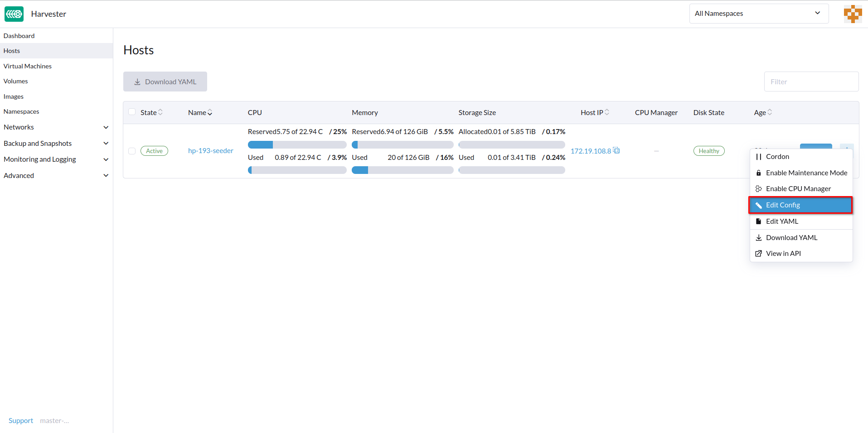Check the row checkbox for hp-193-seeder
Screen dimensions: 868x433
[131, 151]
